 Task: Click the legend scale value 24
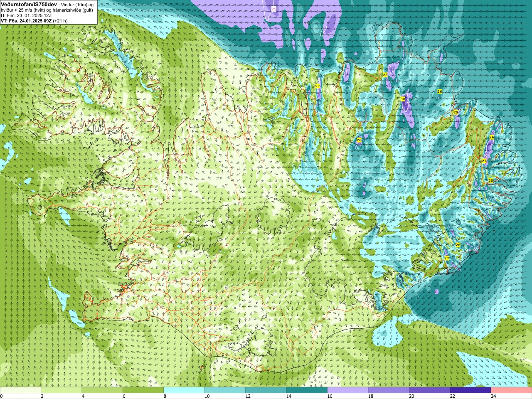493,396
